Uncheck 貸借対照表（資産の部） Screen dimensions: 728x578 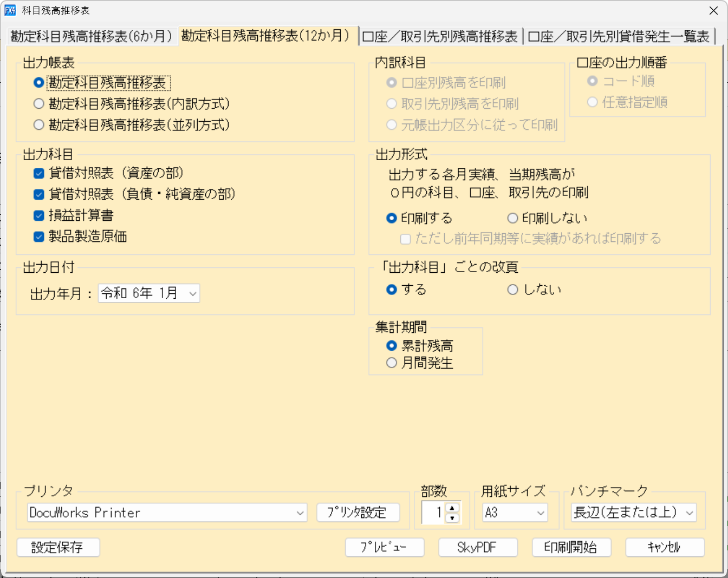coord(38,173)
